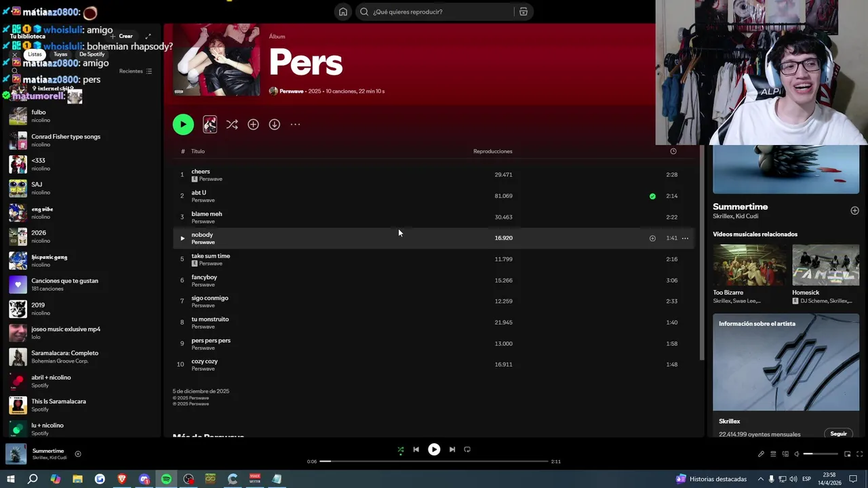The height and width of the screenshot is (488, 868).
Task: Click the Pers album cover art
Action: tap(216, 60)
